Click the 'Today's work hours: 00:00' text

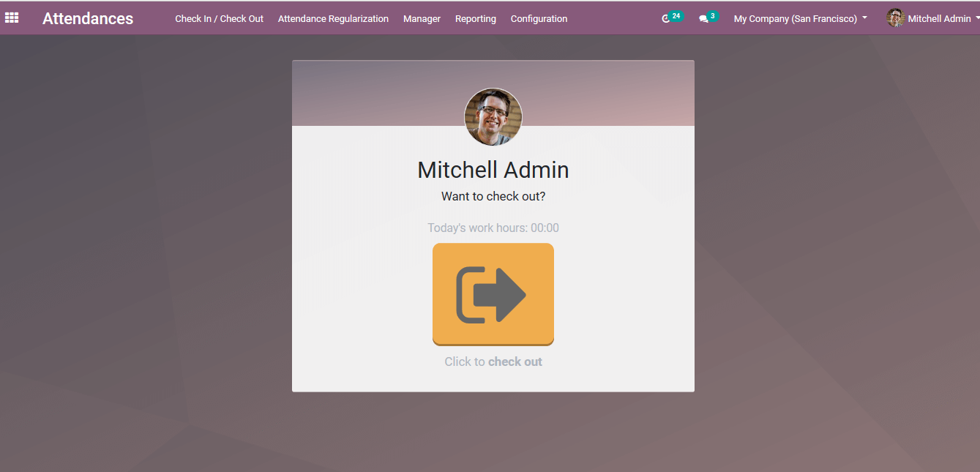pos(493,228)
